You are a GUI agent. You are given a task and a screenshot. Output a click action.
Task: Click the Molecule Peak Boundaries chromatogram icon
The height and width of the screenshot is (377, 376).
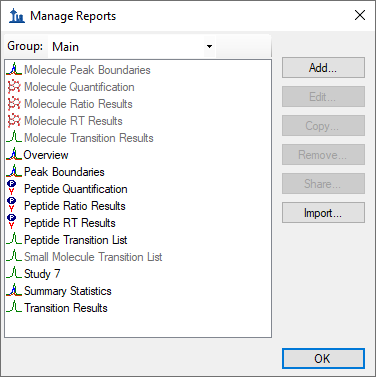[14, 70]
